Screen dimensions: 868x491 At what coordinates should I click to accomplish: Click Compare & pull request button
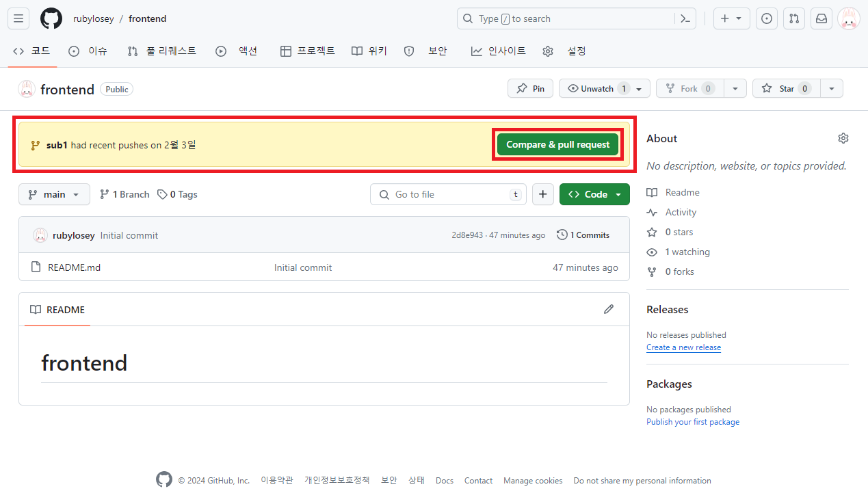point(557,144)
